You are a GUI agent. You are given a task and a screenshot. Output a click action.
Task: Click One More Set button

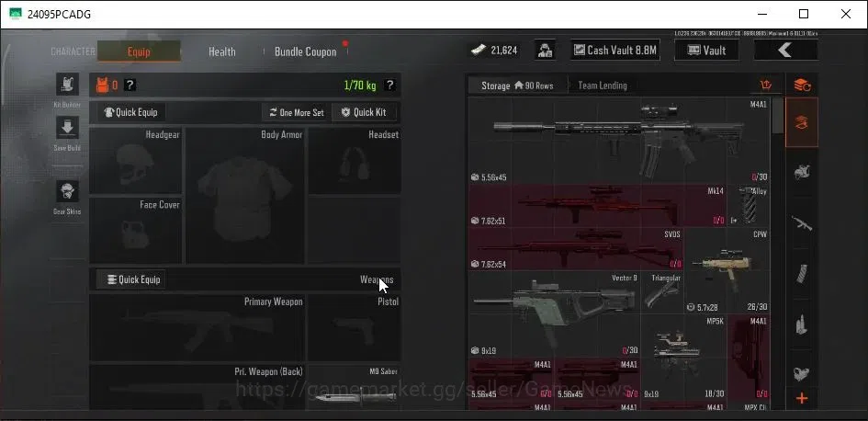(x=296, y=112)
